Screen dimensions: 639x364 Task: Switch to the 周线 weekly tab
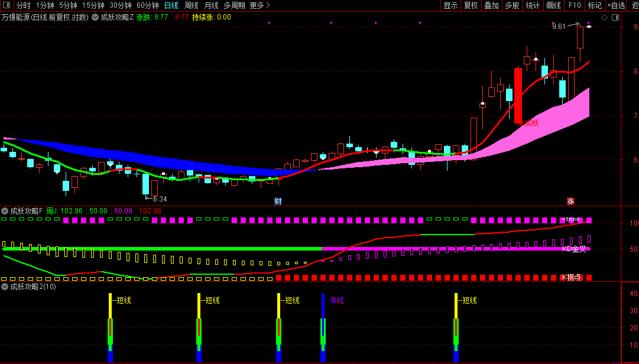191,5
